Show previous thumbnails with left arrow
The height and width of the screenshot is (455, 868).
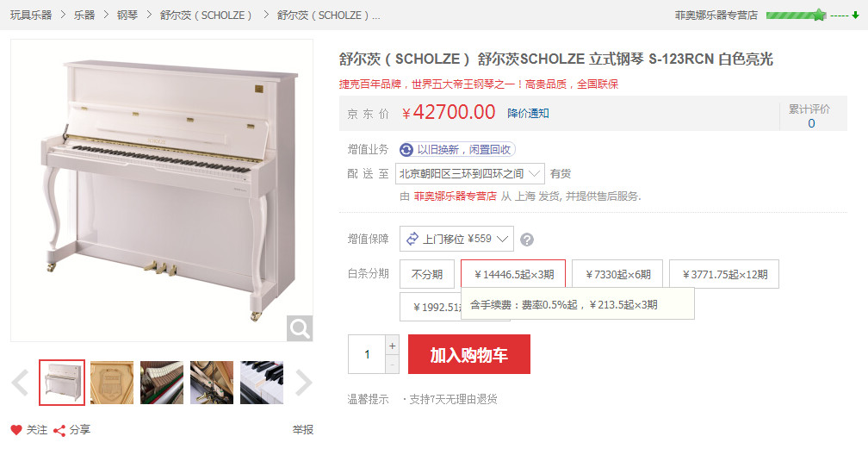tap(21, 383)
